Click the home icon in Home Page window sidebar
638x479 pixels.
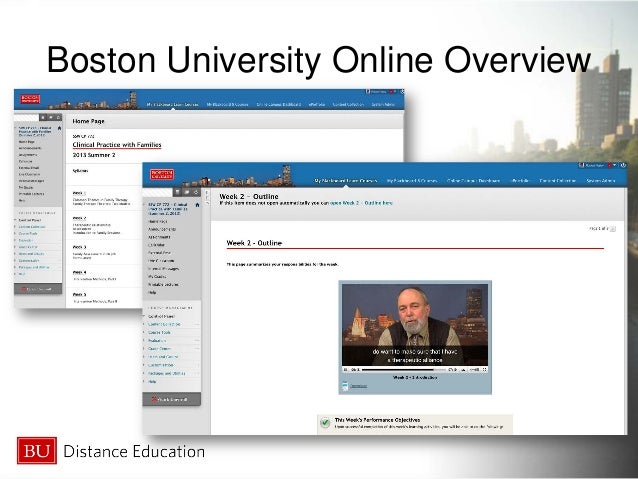pyautogui.click(x=59, y=128)
